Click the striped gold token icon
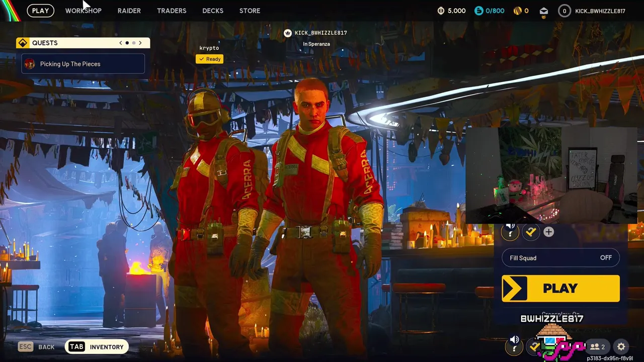The image size is (644, 362). 518,11
